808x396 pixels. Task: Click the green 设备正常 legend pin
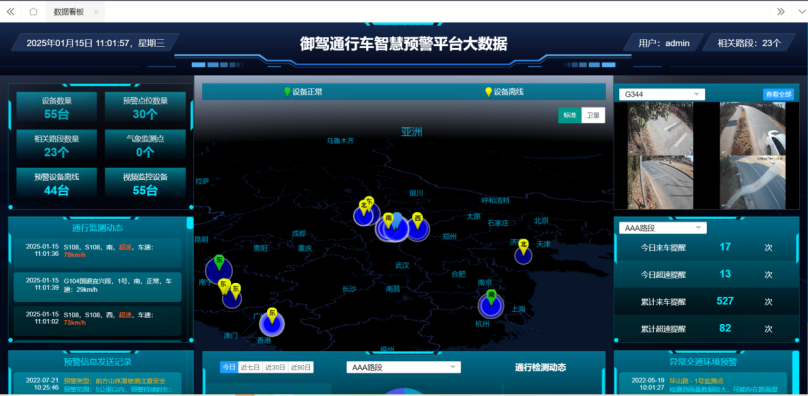point(288,92)
